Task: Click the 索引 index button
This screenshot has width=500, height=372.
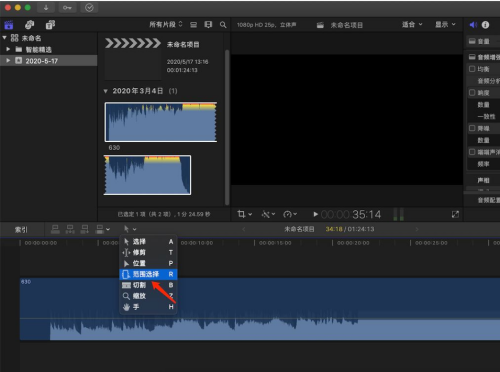Action: click(21, 230)
